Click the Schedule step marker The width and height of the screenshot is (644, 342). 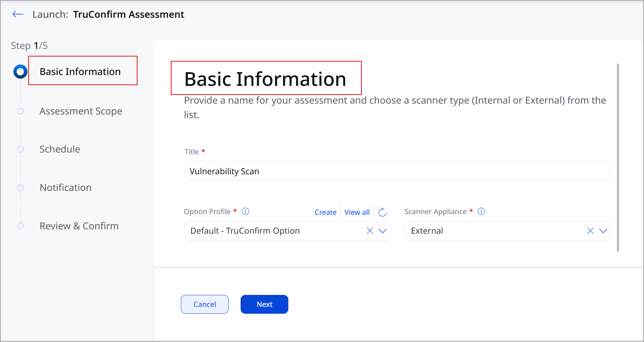pos(20,149)
